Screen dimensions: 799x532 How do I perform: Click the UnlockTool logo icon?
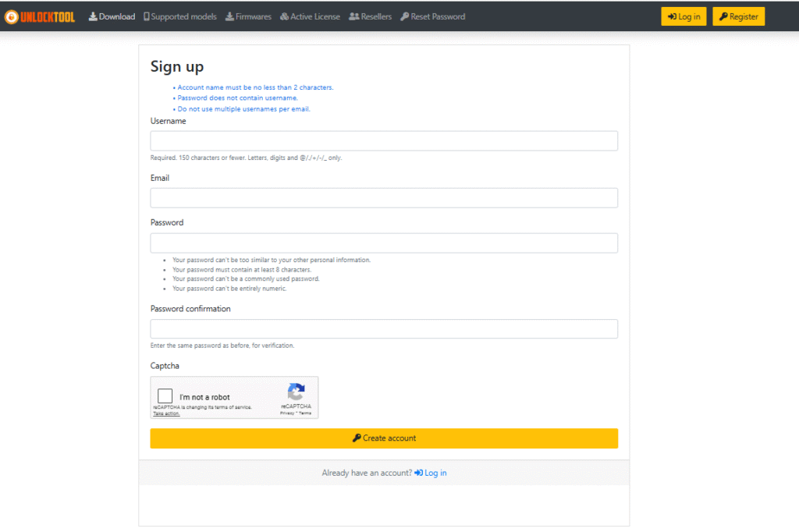pos(11,16)
